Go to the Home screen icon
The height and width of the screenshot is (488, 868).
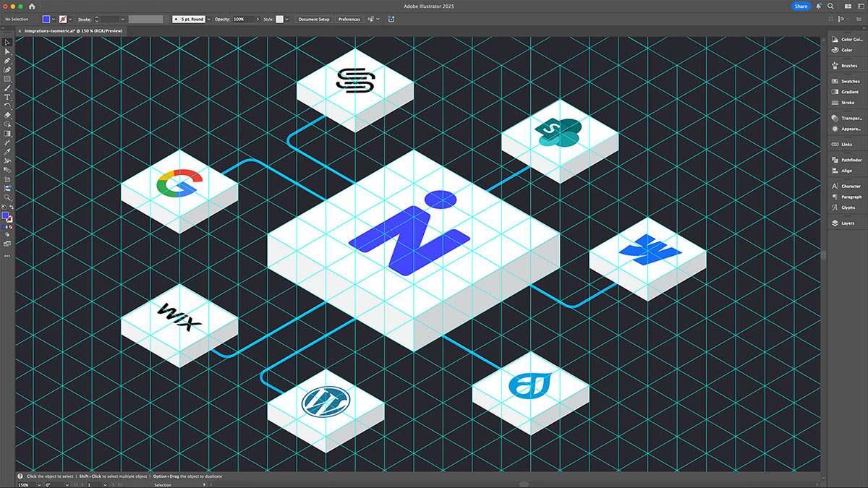click(x=32, y=6)
